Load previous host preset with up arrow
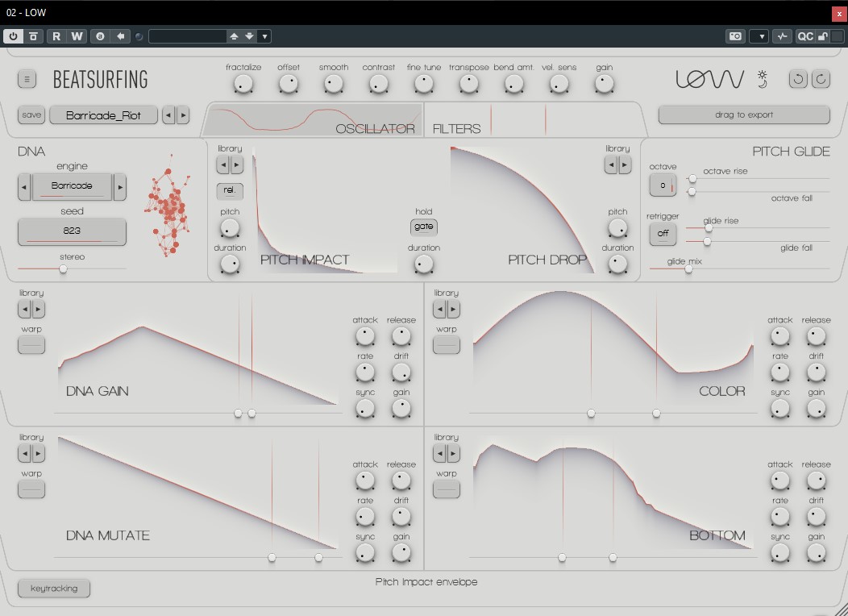The height and width of the screenshot is (616, 848). (x=234, y=36)
